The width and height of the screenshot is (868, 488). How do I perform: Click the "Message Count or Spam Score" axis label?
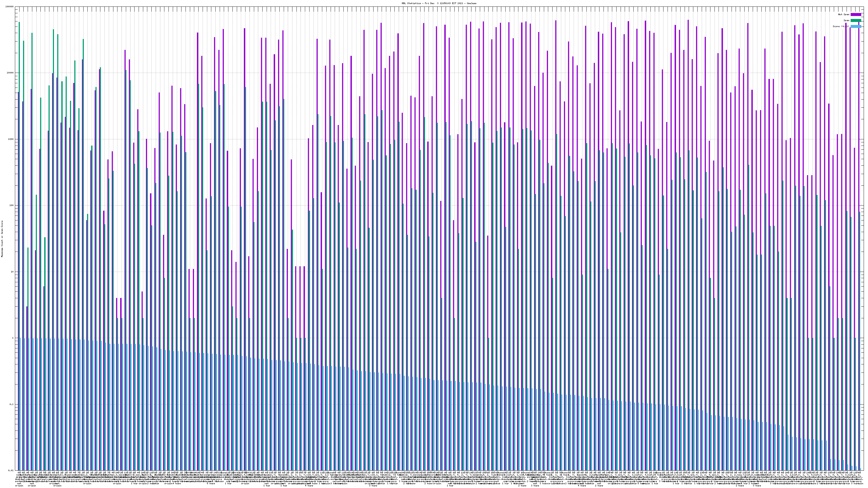tap(2, 239)
